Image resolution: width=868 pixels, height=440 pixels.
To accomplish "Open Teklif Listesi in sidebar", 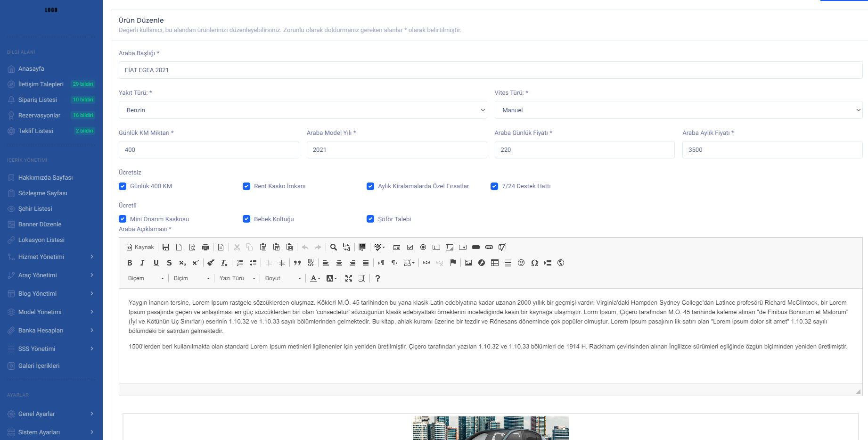I will pos(36,131).
